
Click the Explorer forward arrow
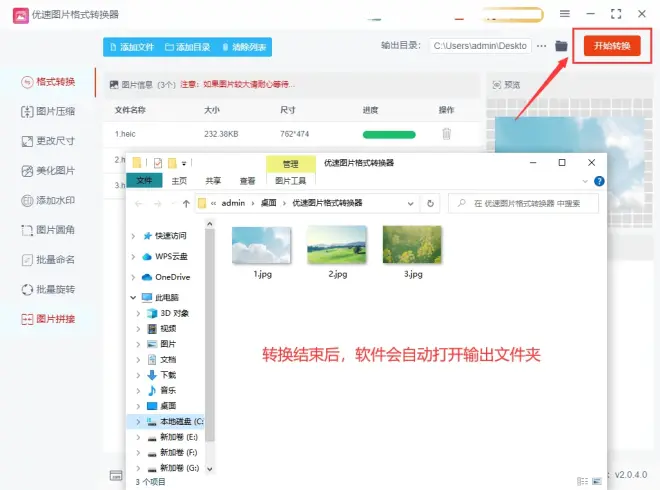[x=157, y=204]
